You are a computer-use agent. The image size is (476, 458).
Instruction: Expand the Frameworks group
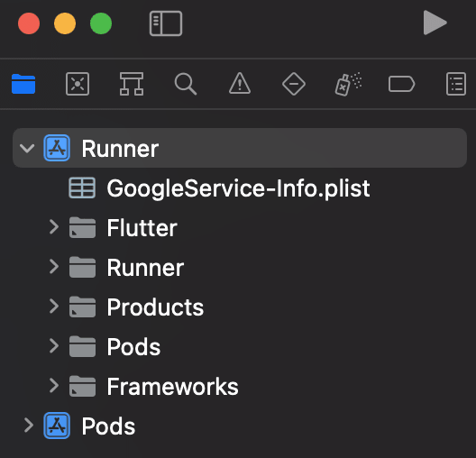[x=54, y=386]
